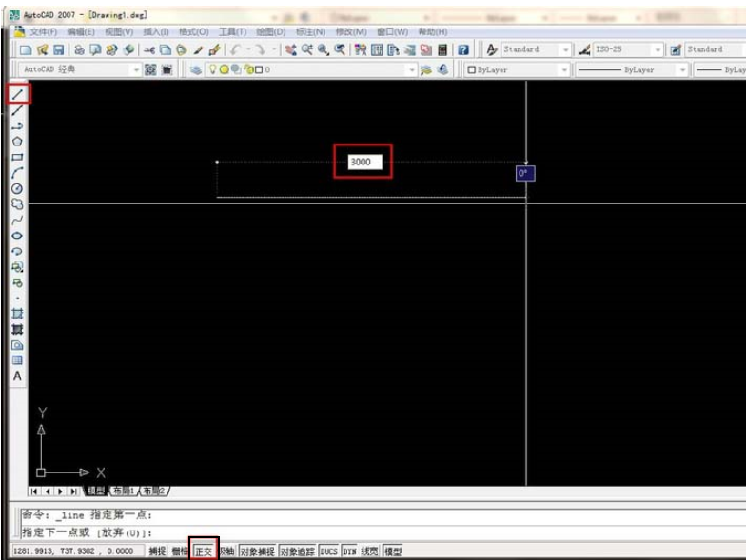Toggle 对象追踪 object tracking
Screen dimensions: 746x560
[297, 551]
